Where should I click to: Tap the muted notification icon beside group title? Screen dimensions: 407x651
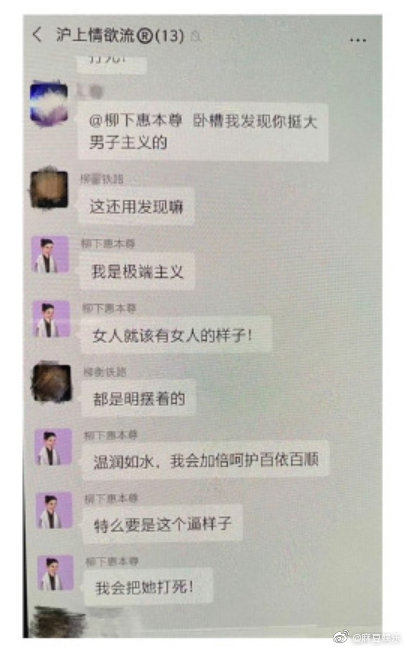(196, 37)
